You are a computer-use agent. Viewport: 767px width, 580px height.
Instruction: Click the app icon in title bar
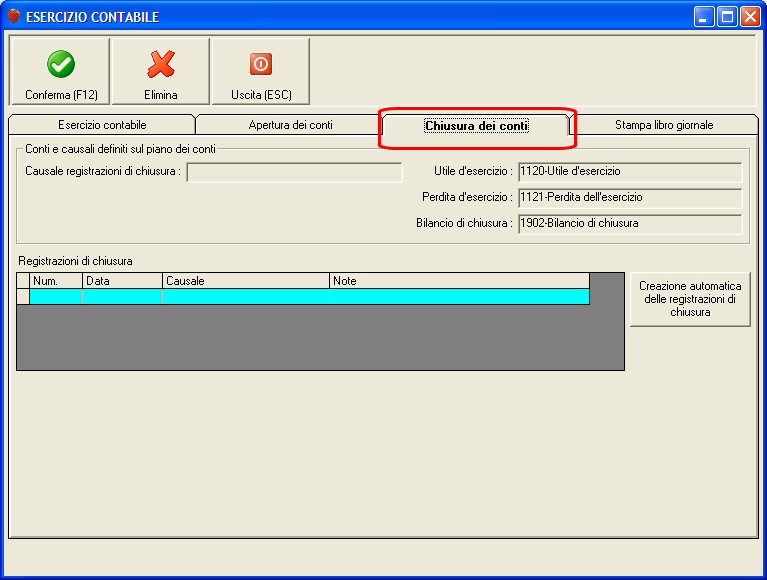point(14,17)
